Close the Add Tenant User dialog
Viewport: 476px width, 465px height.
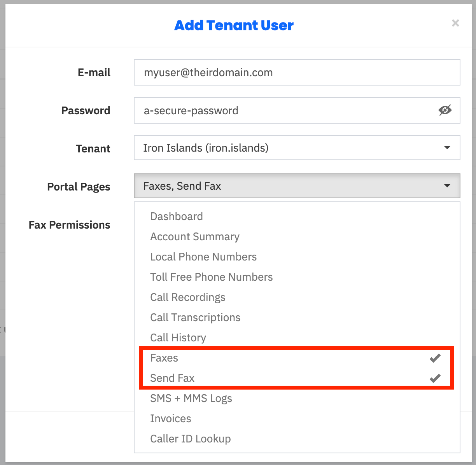455,23
